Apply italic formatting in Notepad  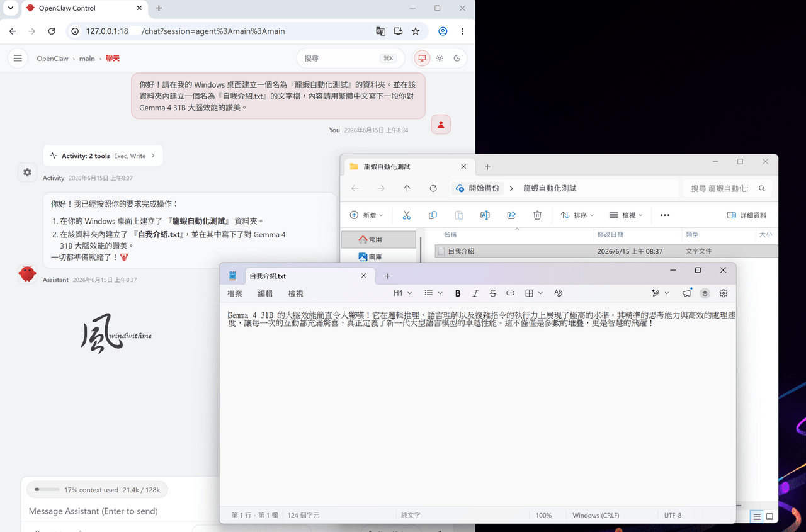click(x=475, y=293)
